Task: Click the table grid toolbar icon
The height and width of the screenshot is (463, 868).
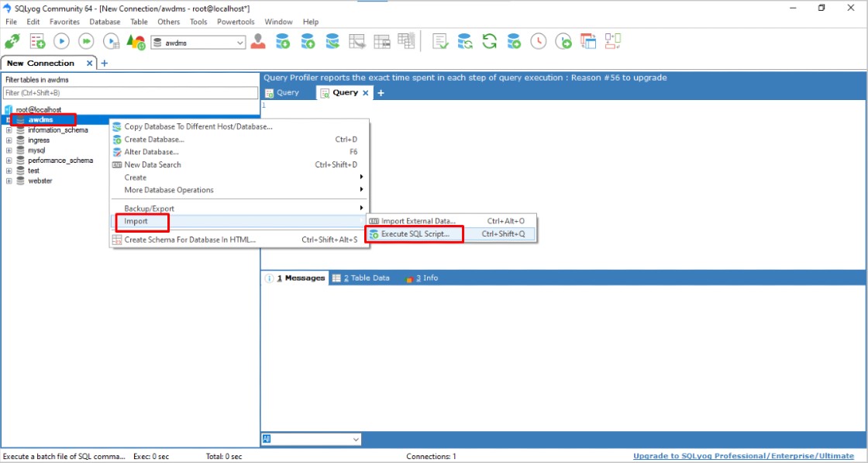Action: [406, 41]
